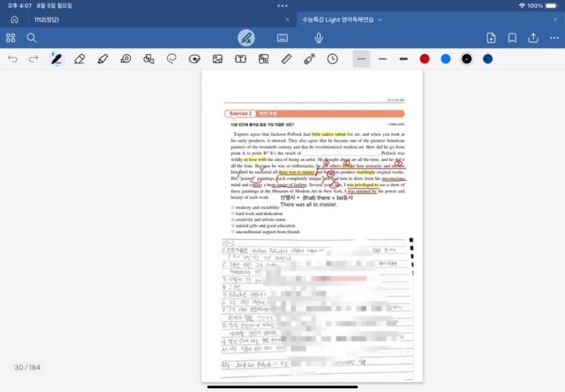Viewport: 565px width, 392px height.
Task: Close the 1112(정답) tab
Action: (287, 20)
